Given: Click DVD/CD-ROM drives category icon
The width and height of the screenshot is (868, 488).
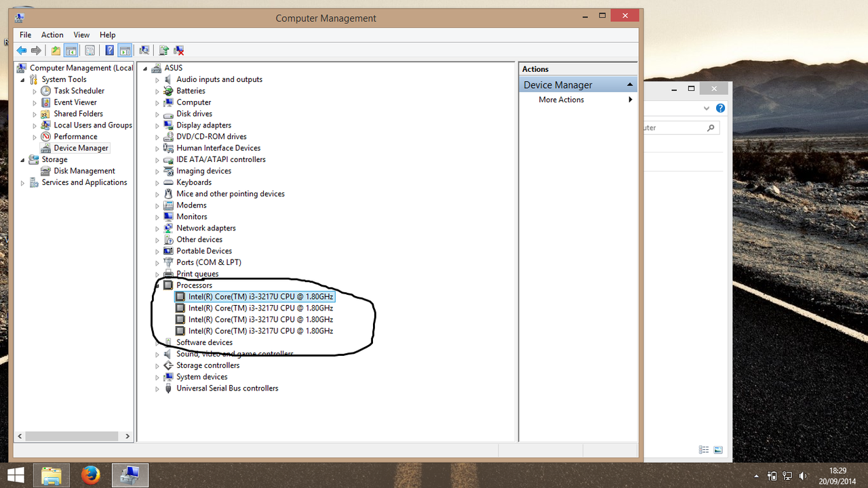Looking at the screenshot, I should pos(168,136).
